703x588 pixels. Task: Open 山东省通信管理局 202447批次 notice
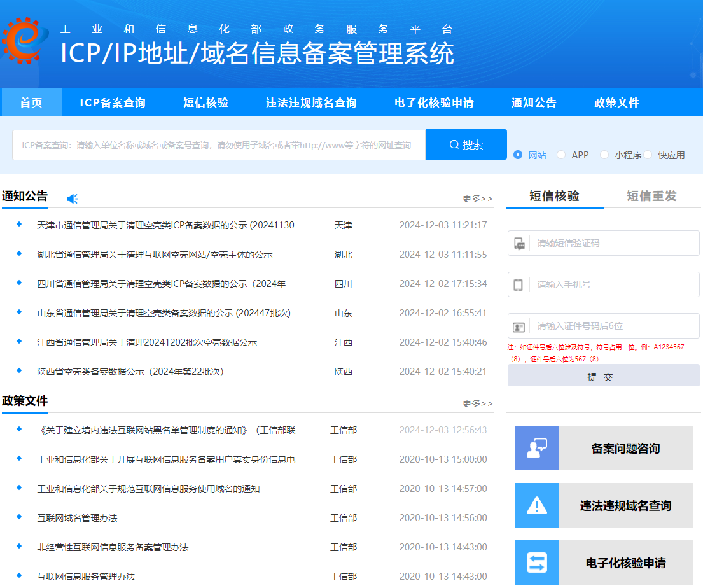click(x=164, y=313)
